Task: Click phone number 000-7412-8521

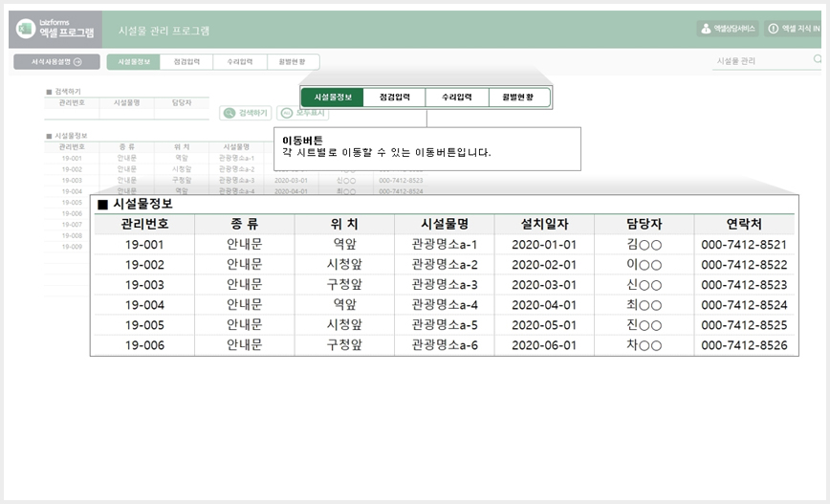Action: pyautogui.click(x=744, y=245)
